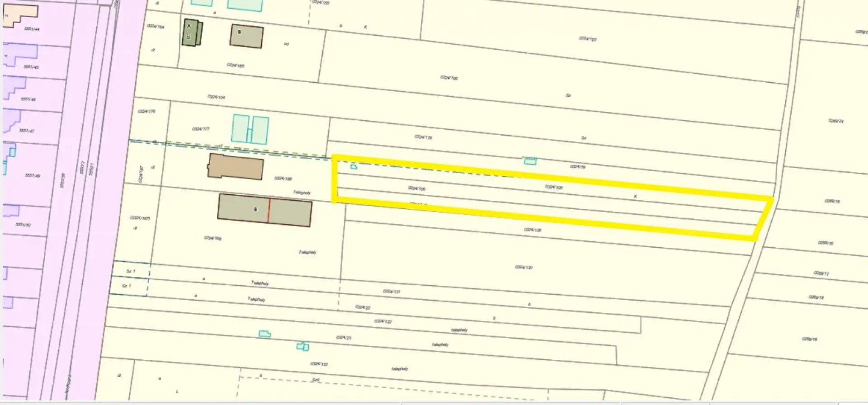Click parcel label 0324/104
Screen dimensions: 868x405
pyautogui.click(x=216, y=97)
